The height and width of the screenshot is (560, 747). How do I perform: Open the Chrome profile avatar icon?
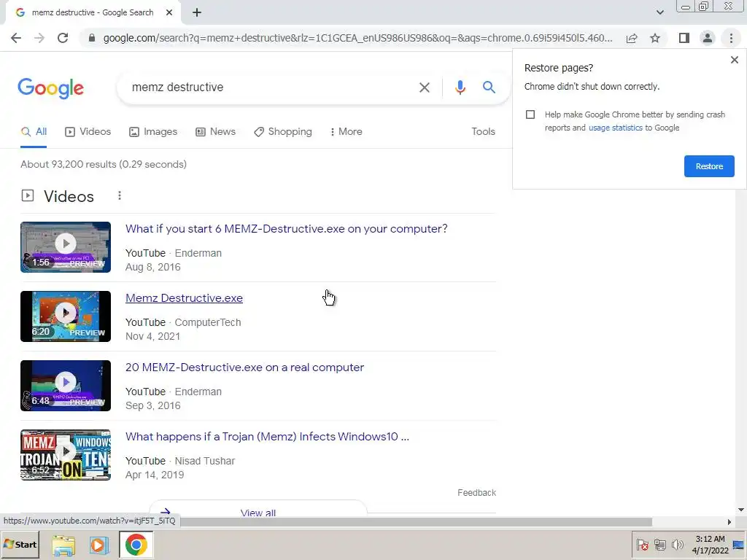pyautogui.click(x=708, y=38)
